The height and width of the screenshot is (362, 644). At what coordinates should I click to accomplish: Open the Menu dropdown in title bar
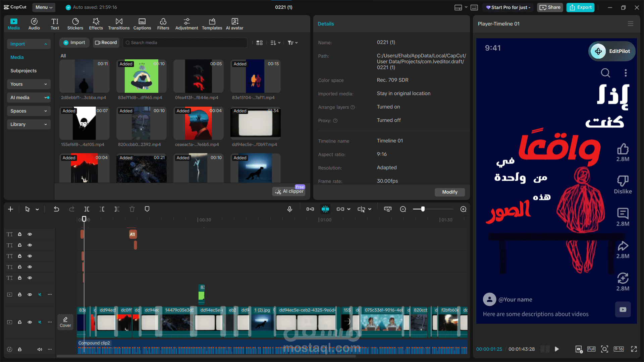pos(44,7)
